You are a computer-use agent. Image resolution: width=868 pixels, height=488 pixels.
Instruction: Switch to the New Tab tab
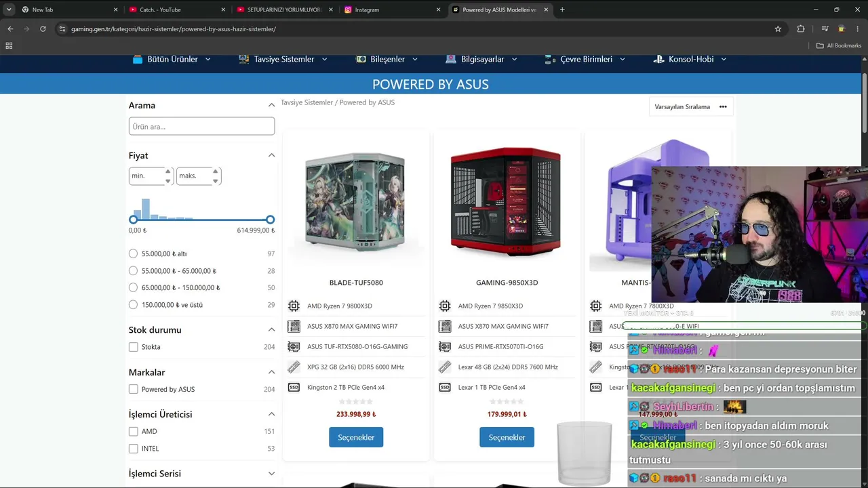[x=69, y=9]
